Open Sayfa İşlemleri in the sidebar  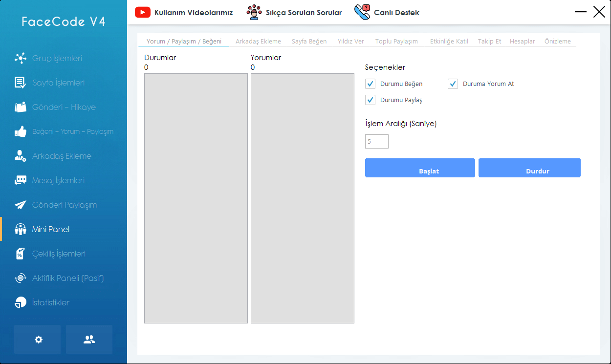pyautogui.click(x=58, y=83)
